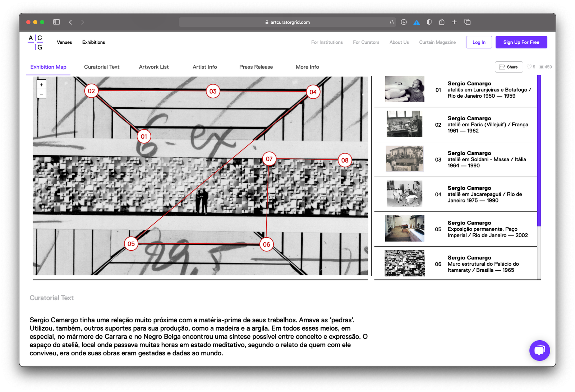Image resolution: width=575 pixels, height=392 pixels.
Task: Reload the page in the address bar
Action: [x=392, y=22]
